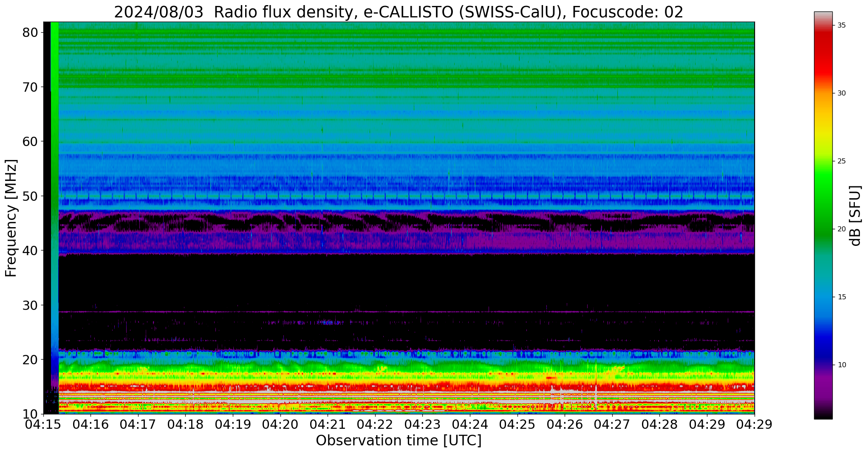
Task: Click the 04:22 time tick label
Action: pyautogui.click(x=375, y=425)
